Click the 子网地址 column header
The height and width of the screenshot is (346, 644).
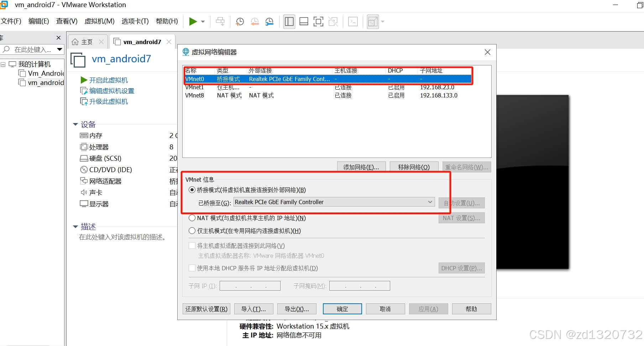pyautogui.click(x=431, y=70)
